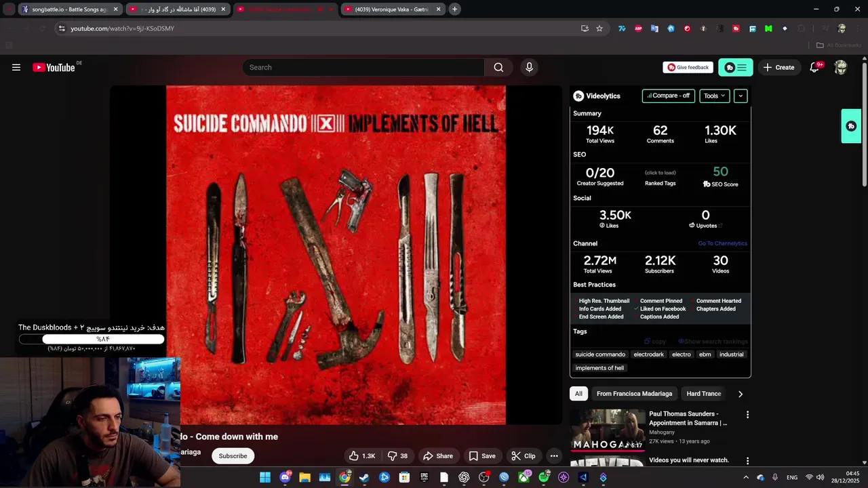This screenshot has height=488, width=868.
Task: Open the YouTube hamburger guide menu
Action: pos(16,67)
